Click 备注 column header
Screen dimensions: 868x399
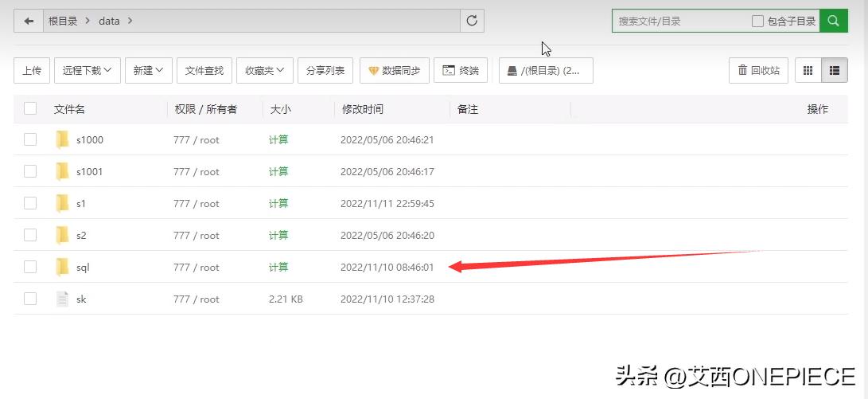pyautogui.click(x=468, y=109)
